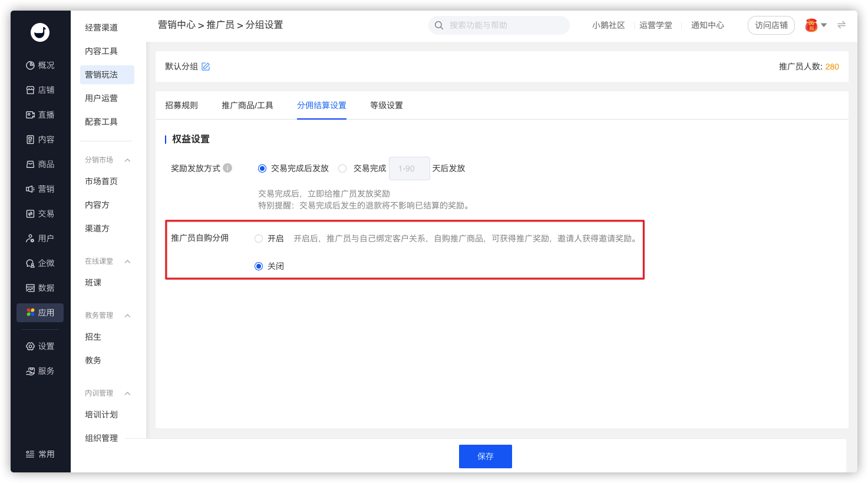
Task: Enable 推广员自购分佣 with 开启 radio
Action: (x=259, y=239)
